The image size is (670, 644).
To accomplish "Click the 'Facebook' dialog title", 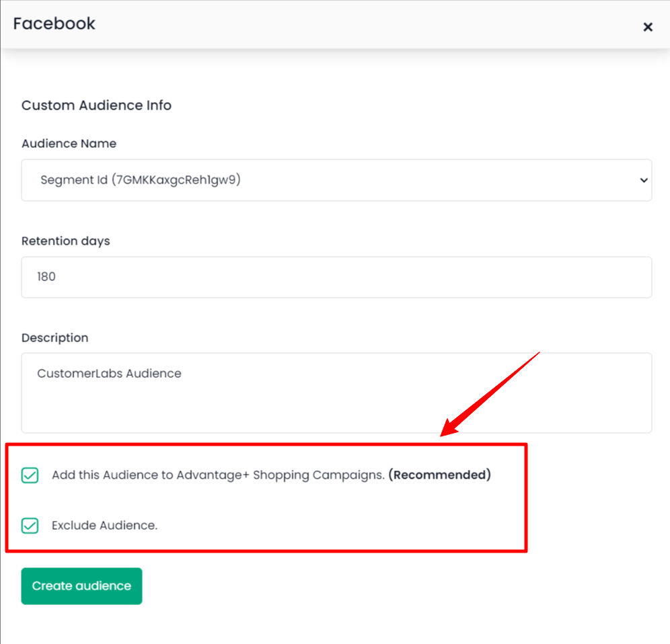I will coord(54,24).
